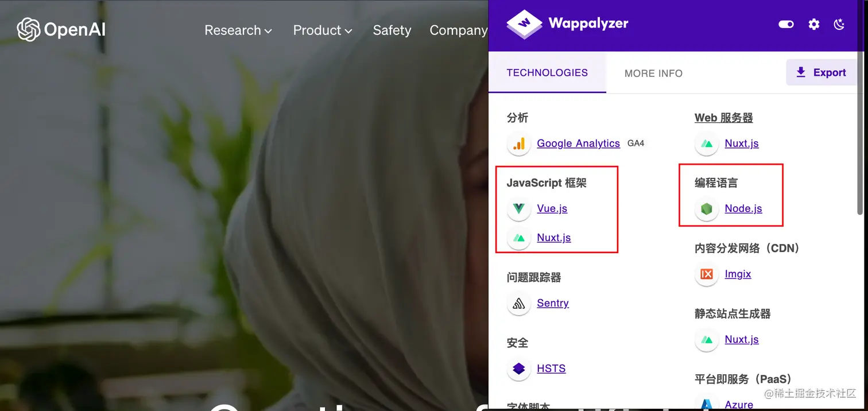Click the Google Analytics icon
This screenshot has width=868, height=411.
[519, 144]
